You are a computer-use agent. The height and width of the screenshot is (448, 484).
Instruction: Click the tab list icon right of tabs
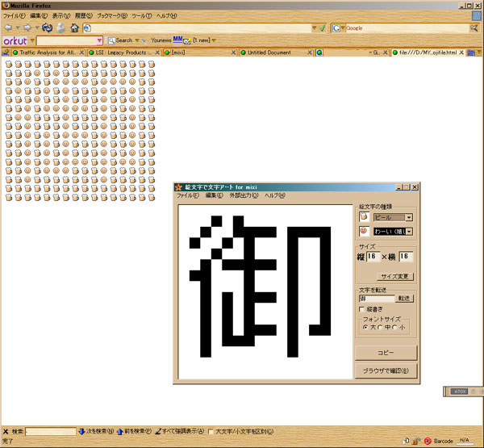pos(471,52)
